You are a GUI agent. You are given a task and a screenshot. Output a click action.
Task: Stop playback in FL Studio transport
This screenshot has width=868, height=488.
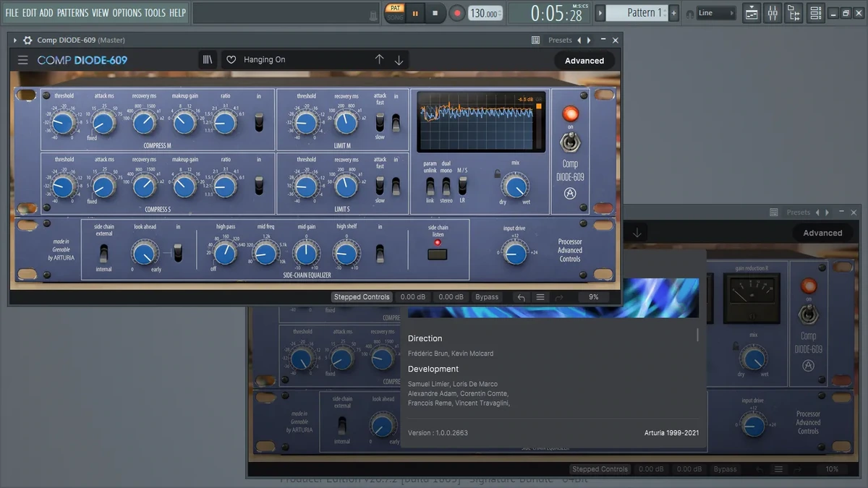pos(435,13)
